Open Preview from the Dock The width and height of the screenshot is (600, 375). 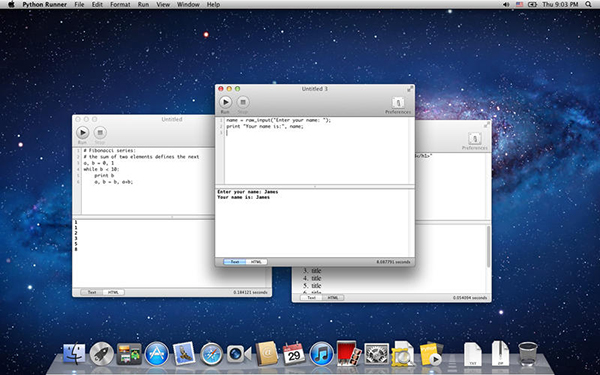(x=403, y=353)
